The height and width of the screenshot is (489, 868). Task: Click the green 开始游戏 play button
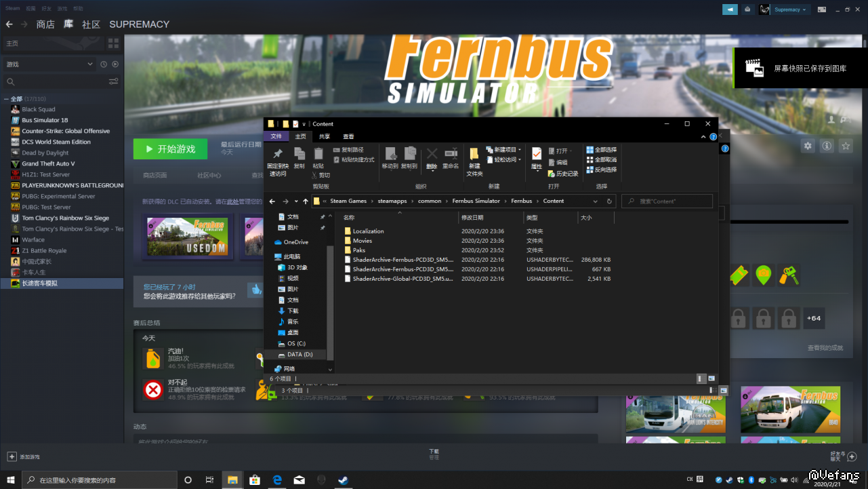click(x=170, y=149)
